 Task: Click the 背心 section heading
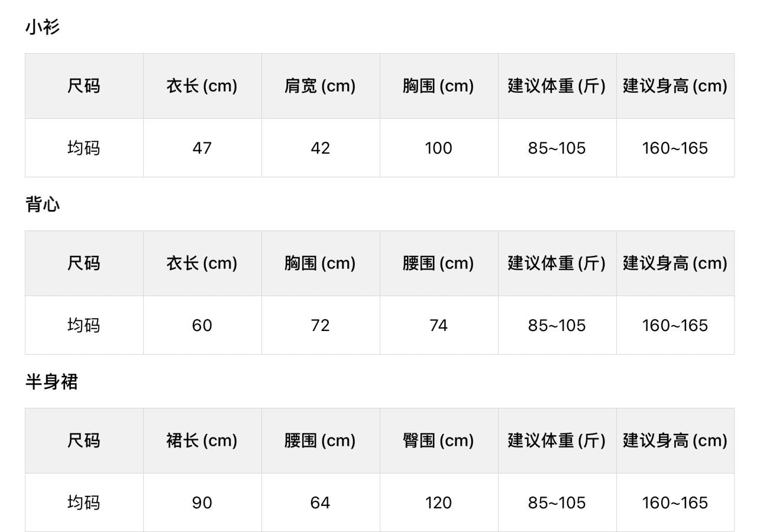pyautogui.click(x=43, y=205)
